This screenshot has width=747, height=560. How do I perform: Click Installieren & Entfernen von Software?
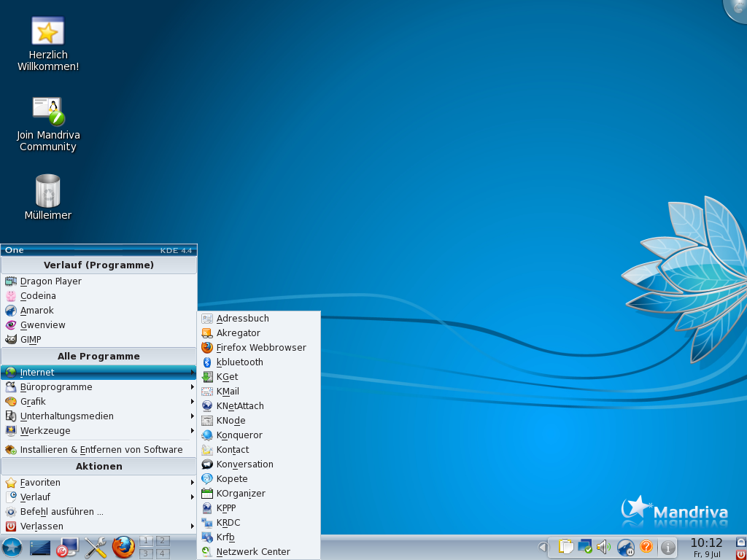(x=101, y=450)
